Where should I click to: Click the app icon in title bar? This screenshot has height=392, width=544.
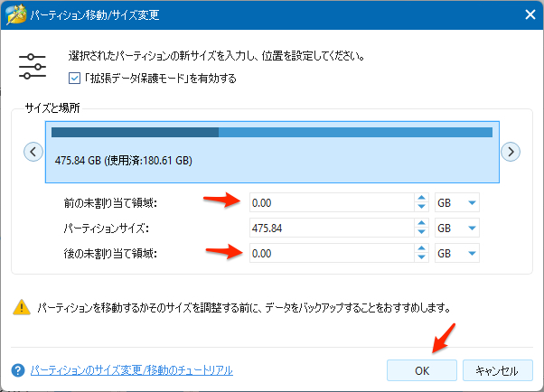(14, 14)
